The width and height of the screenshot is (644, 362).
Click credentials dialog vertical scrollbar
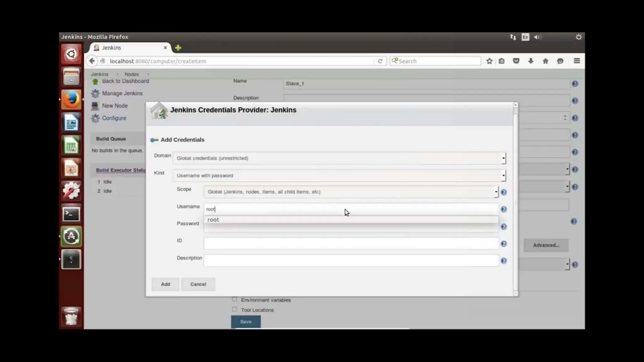pos(515,199)
